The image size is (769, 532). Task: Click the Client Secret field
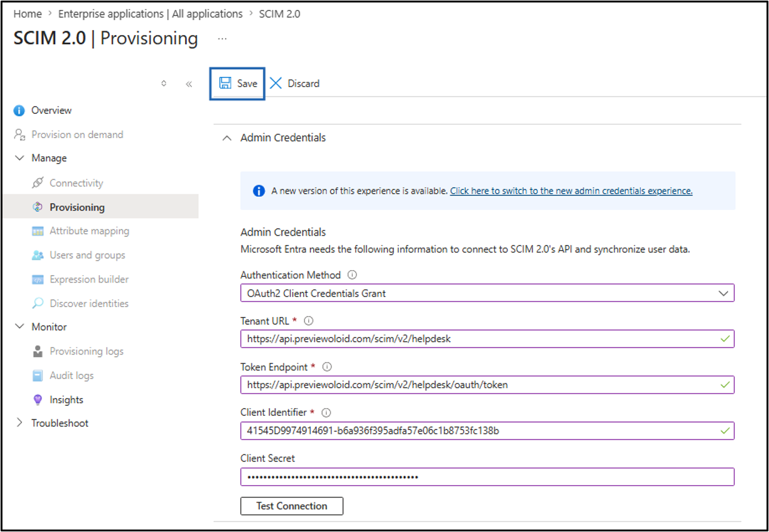488,477
